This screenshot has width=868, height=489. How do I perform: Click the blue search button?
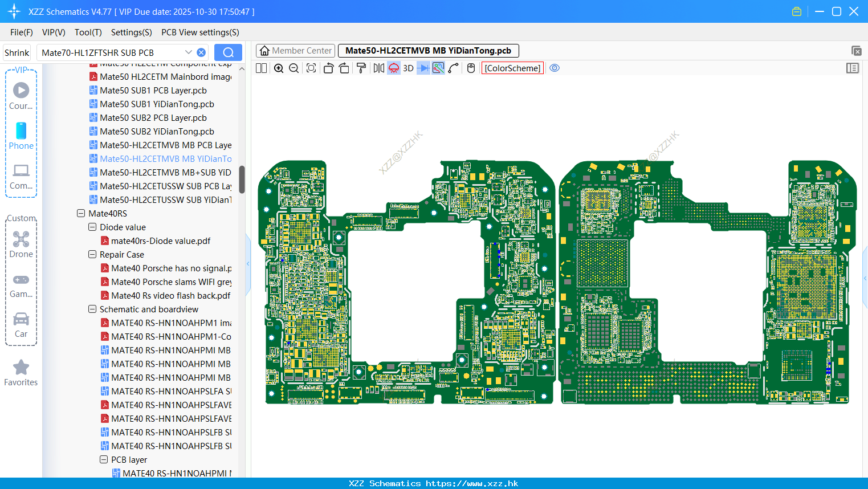pos(228,52)
